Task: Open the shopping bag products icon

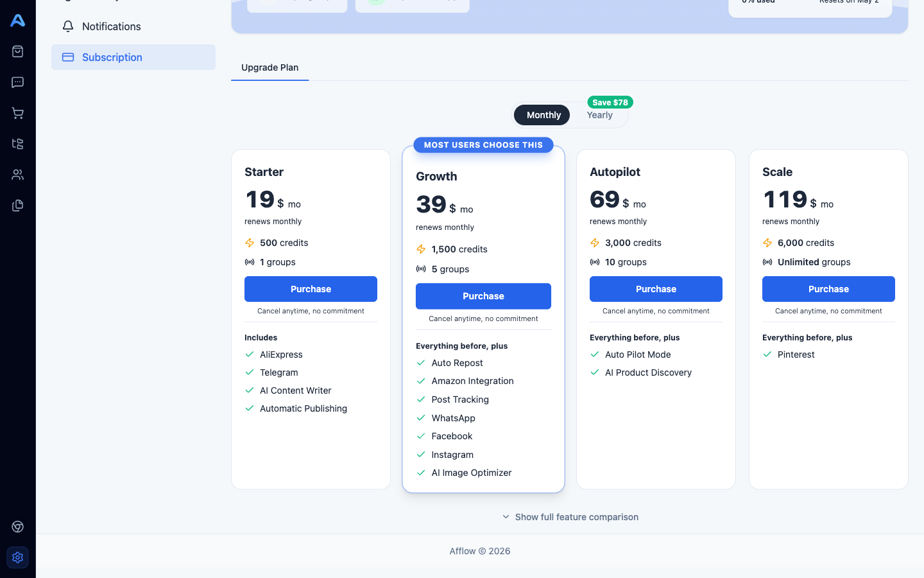Action: 17,51
